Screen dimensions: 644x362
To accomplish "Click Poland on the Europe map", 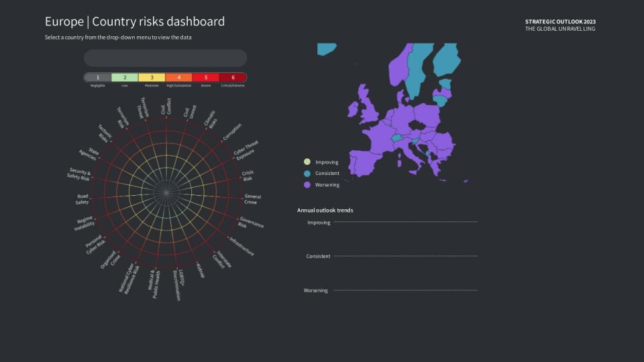I will pyautogui.click(x=427, y=115).
